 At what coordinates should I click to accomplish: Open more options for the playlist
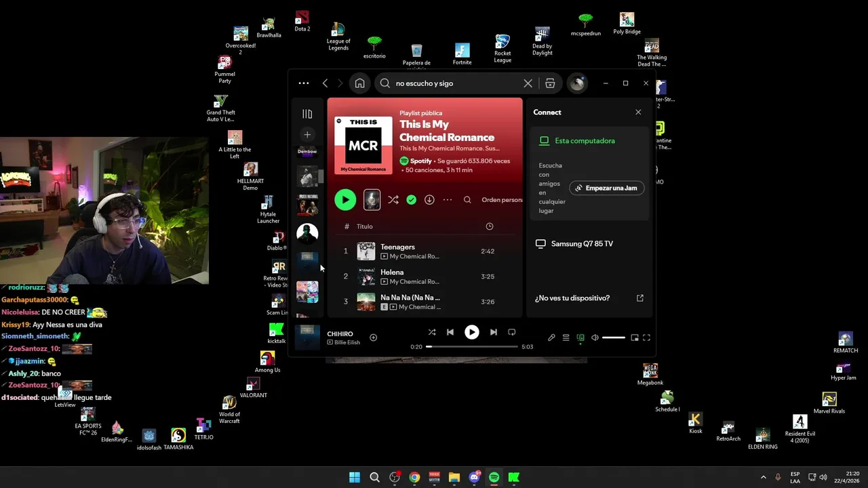448,200
